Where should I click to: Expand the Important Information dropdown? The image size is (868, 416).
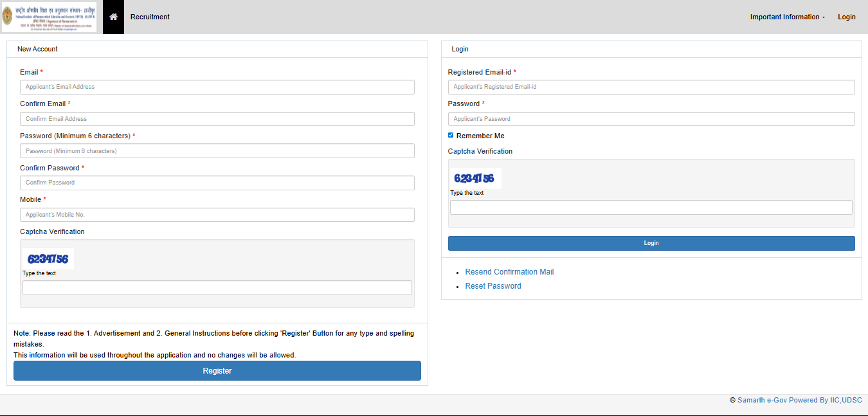787,17
